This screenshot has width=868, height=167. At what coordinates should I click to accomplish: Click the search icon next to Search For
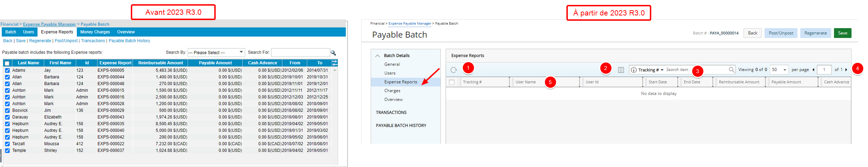(x=334, y=53)
